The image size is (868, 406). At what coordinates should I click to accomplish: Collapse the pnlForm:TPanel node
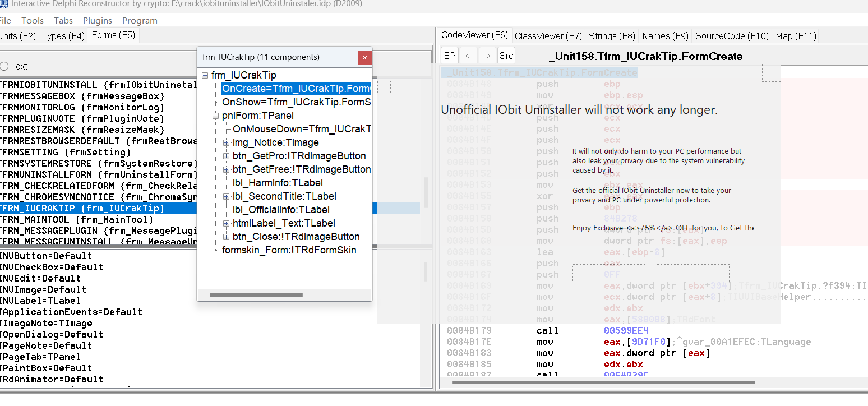(216, 116)
